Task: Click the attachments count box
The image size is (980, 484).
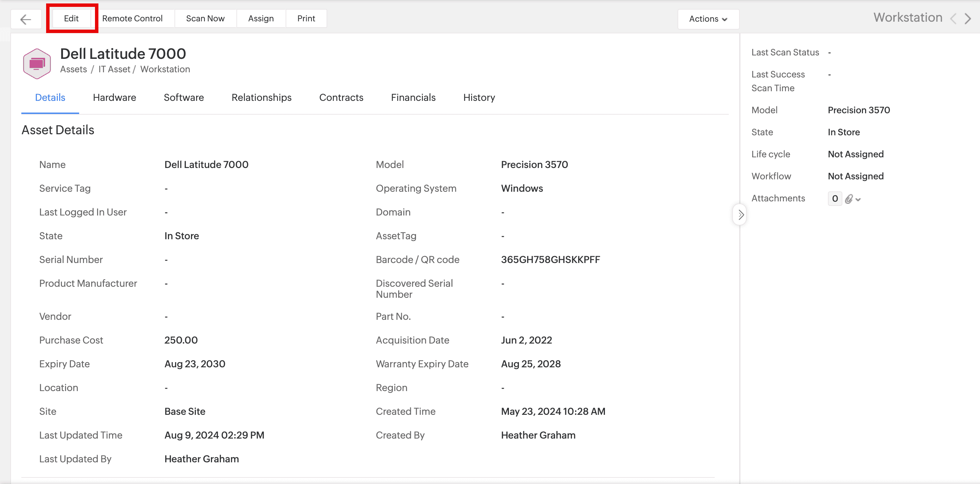Action: tap(835, 199)
